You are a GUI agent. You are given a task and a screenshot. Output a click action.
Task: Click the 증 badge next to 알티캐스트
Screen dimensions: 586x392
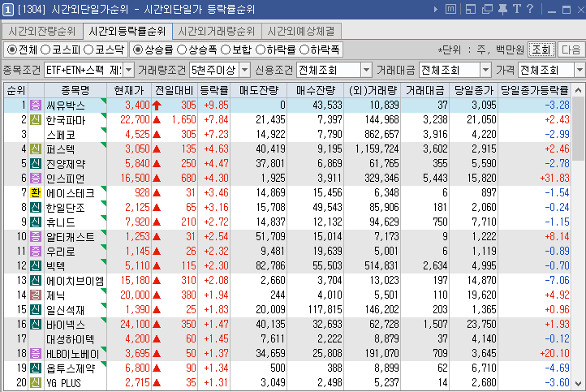[x=36, y=236]
